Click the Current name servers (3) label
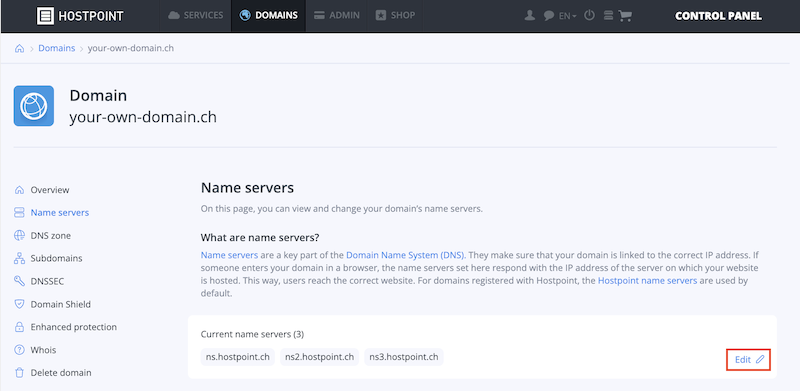Image resolution: width=800 pixels, height=391 pixels. pyautogui.click(x=252, y=334)
